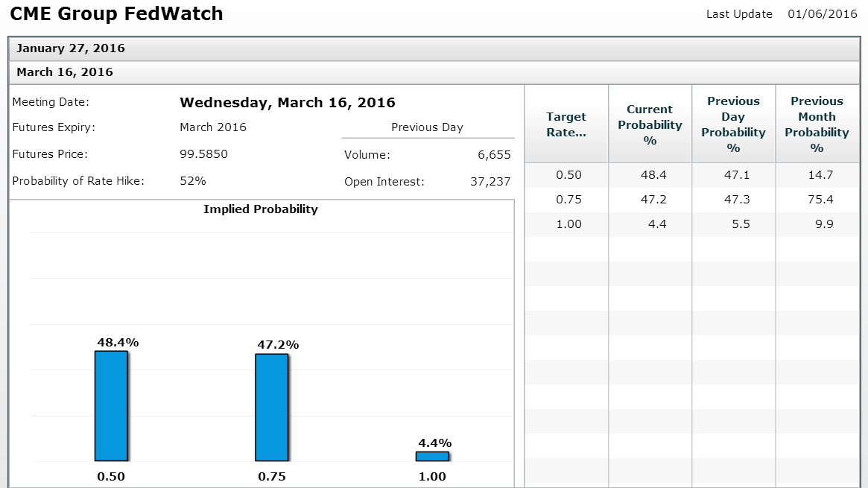Click the 4.4% bar label in chart

(435, 443)
